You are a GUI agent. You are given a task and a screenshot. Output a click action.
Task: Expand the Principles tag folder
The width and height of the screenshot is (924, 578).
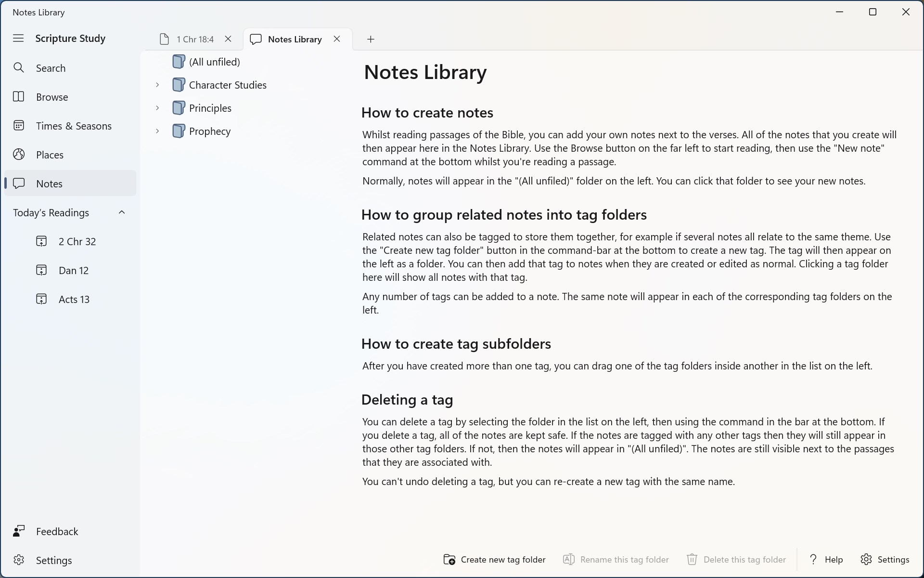pos(157,108)
